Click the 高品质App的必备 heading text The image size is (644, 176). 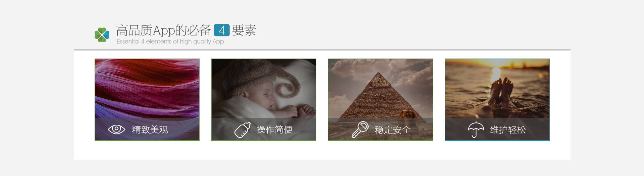tap(164, 30)
